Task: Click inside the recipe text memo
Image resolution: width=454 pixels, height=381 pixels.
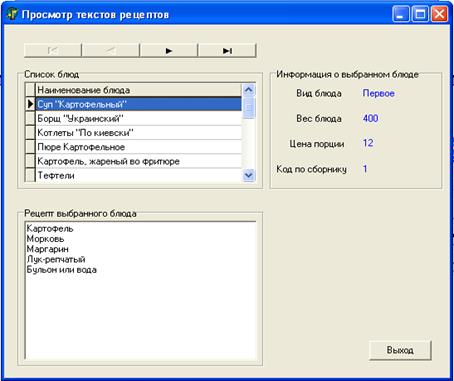Action: coord(140,290)
